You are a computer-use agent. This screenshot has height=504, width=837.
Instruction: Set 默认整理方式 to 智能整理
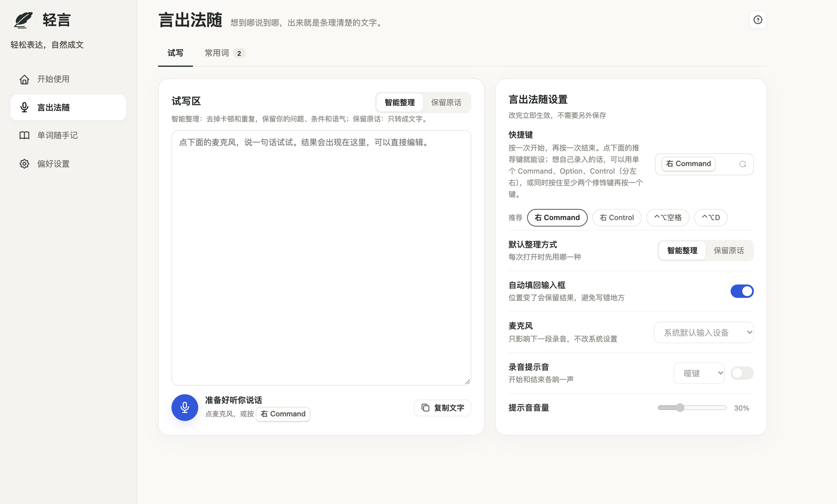tap(682, 250)
